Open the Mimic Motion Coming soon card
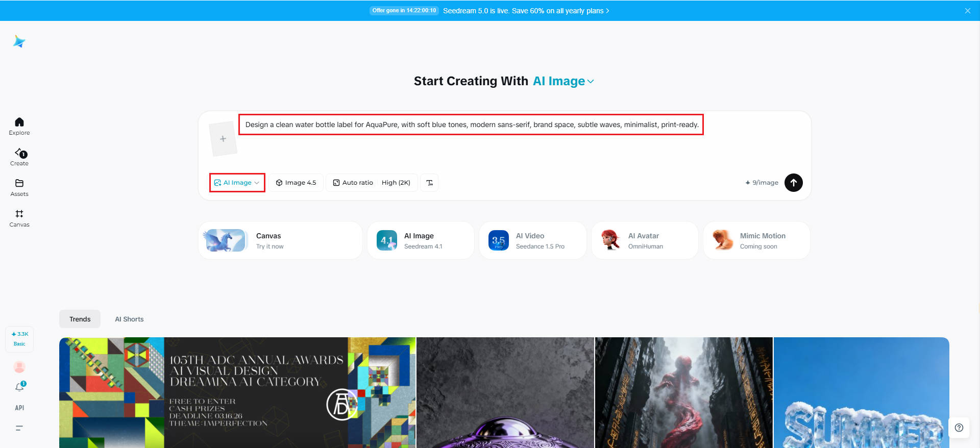980x448 pixels. point(756,240)
